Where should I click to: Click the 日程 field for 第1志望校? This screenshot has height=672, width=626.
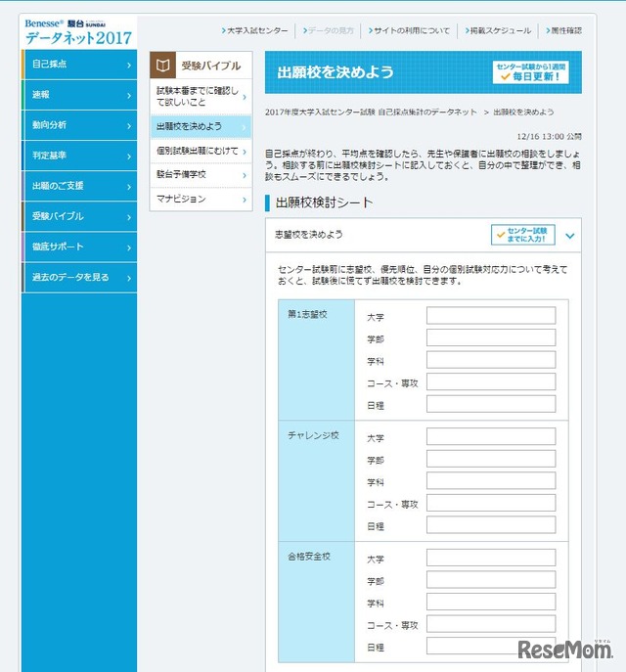[x=491, y=404]
